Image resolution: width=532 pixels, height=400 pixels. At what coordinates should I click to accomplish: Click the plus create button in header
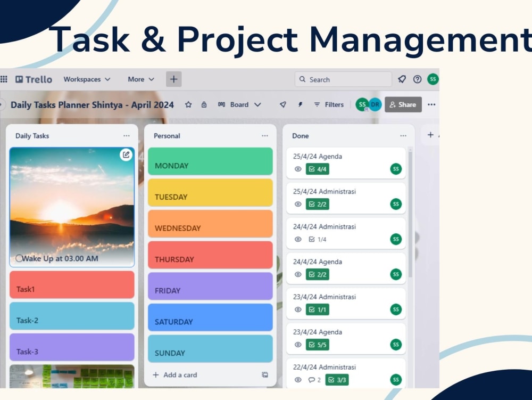click(x=174, y=79)
